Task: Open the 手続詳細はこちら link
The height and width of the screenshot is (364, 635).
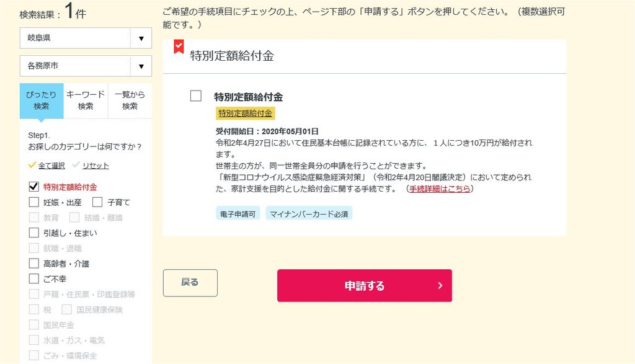Action: point(440,189)
